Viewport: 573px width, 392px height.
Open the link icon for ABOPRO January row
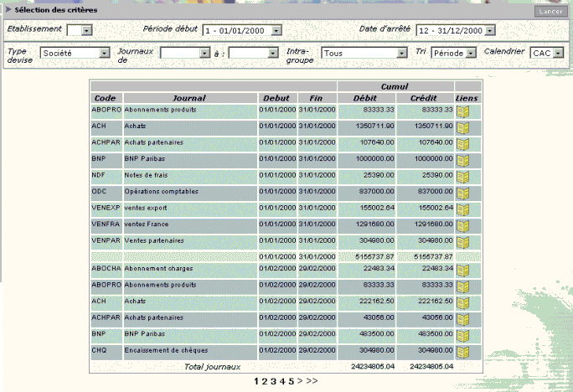[x=462, y=111]
